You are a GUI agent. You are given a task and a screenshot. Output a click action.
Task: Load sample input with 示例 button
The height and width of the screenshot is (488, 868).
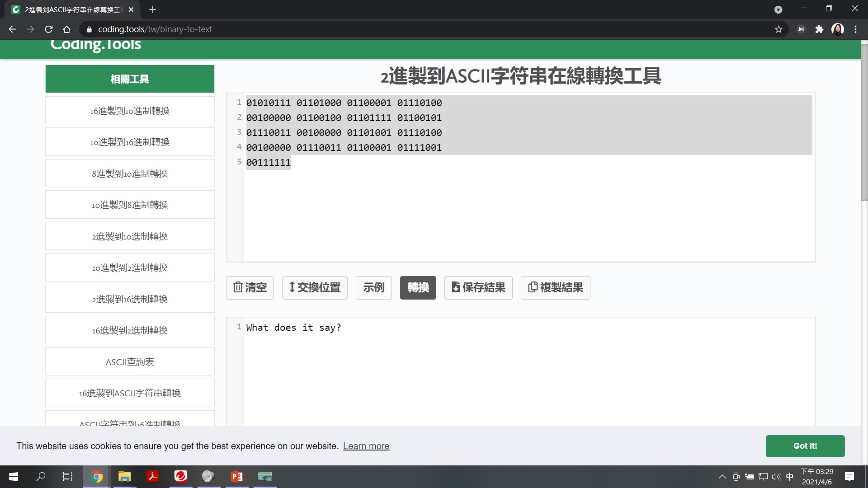(373, 287)
